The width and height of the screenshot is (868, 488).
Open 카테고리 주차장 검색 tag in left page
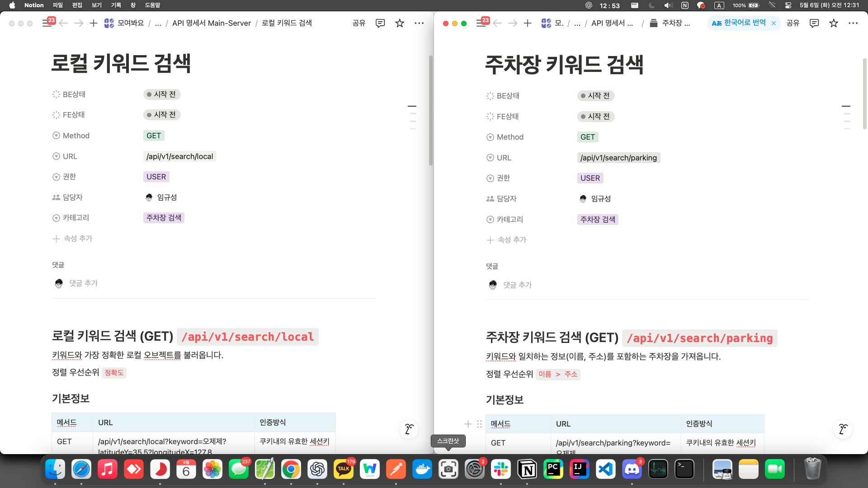(x=164, y=218)
